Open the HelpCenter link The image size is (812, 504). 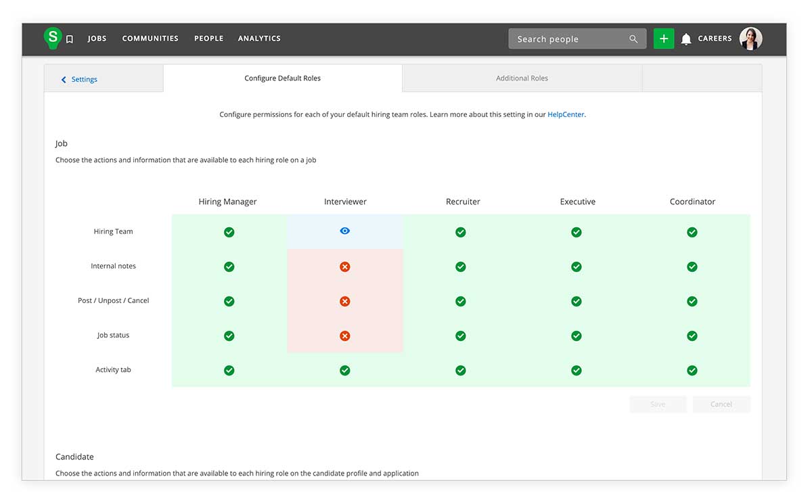566,115
